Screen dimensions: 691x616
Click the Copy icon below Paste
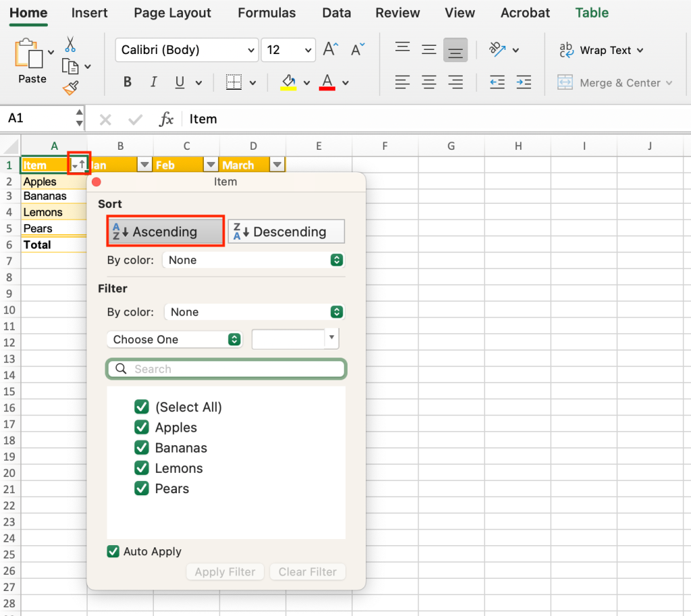tap(70, 66)
